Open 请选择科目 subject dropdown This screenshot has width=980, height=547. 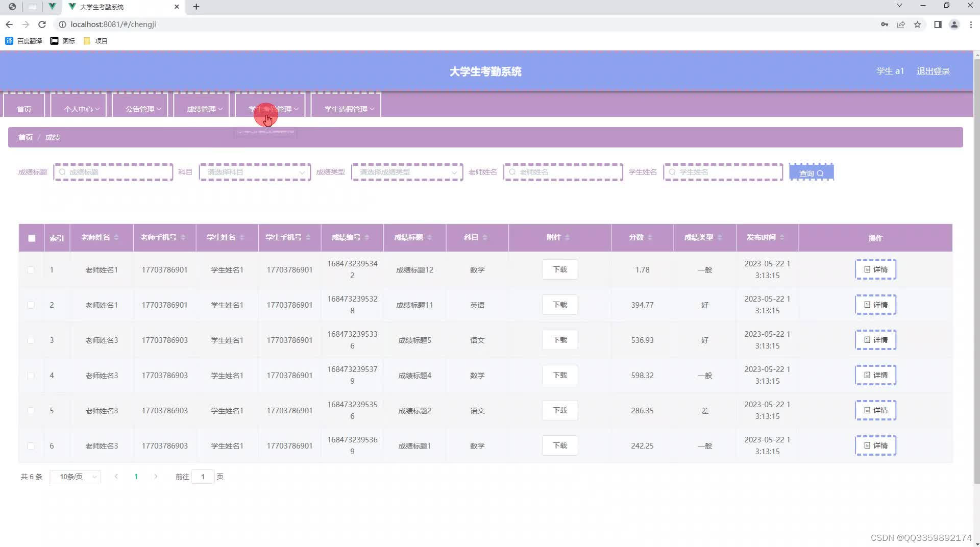tap(255, 172)
